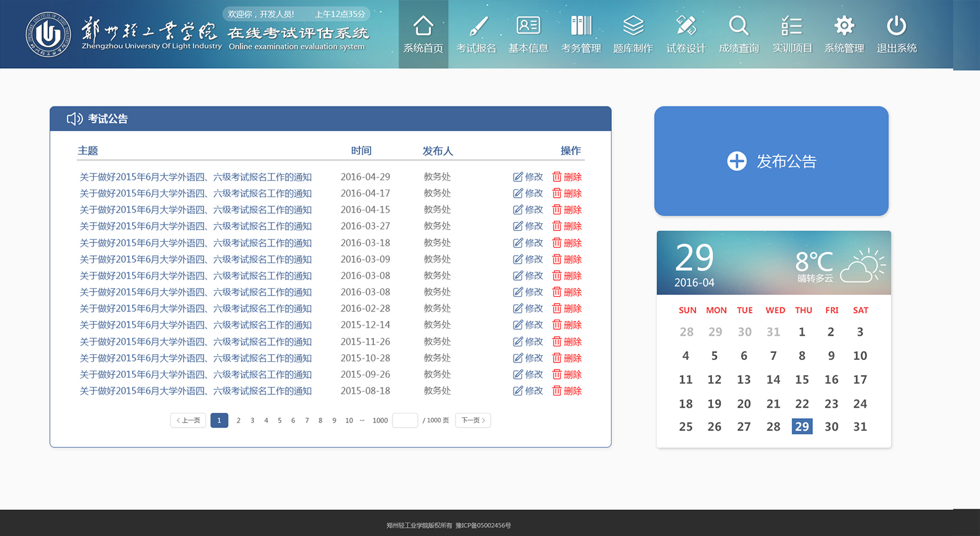The width and height of the screenshot is (980, 536).
Task: Open 成绩查询 magnifier icon
Action: tap(739, 26)
